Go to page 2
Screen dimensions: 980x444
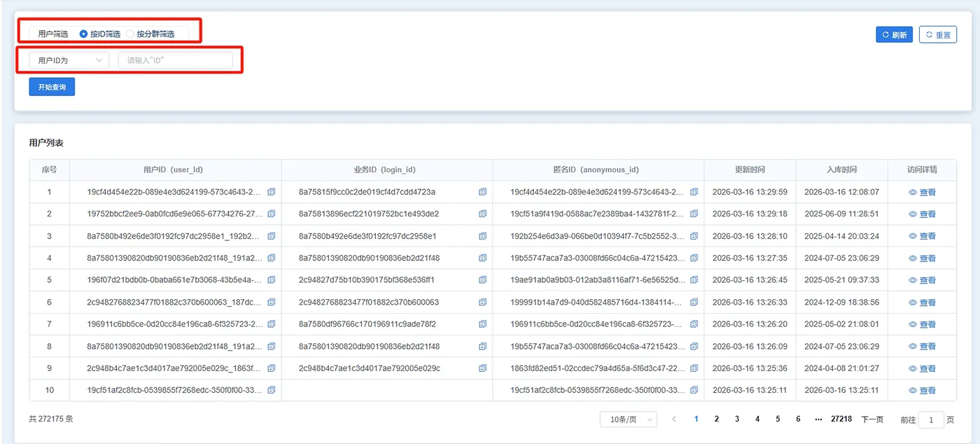click(717, 419)
